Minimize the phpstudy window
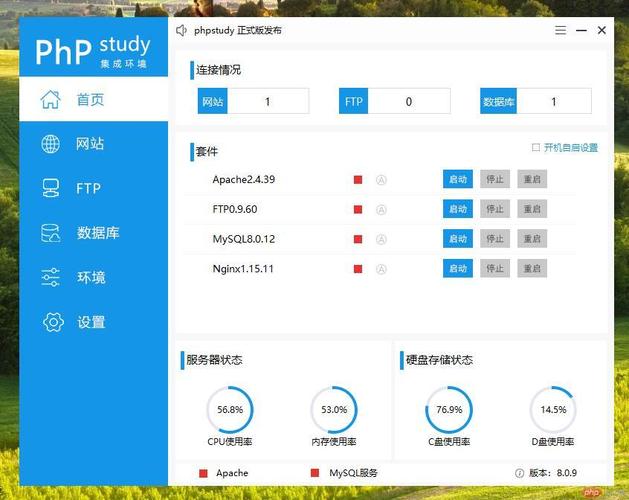 pyautogui.click(x=581, y=30)
